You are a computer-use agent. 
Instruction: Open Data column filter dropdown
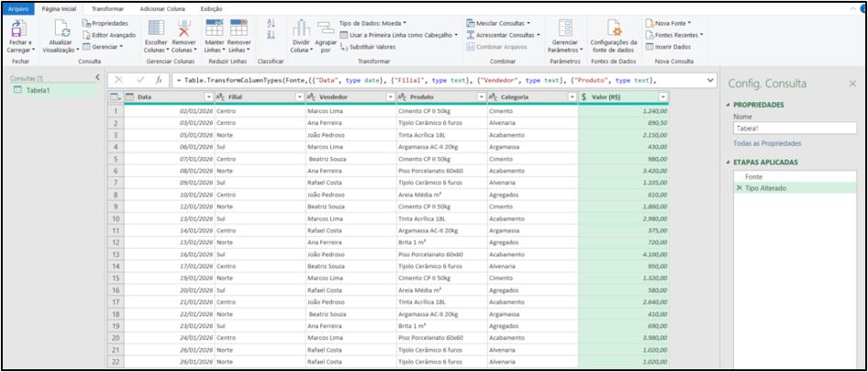point(208,97)
